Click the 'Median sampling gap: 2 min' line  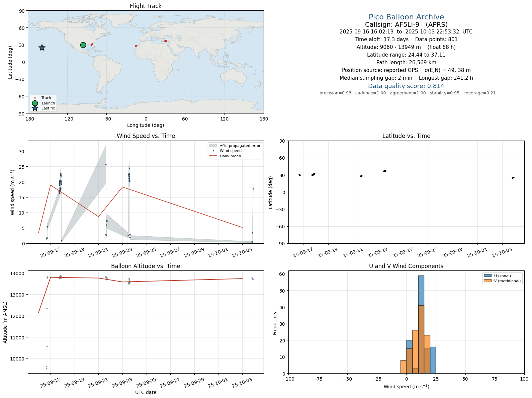[x=406, y=78]
